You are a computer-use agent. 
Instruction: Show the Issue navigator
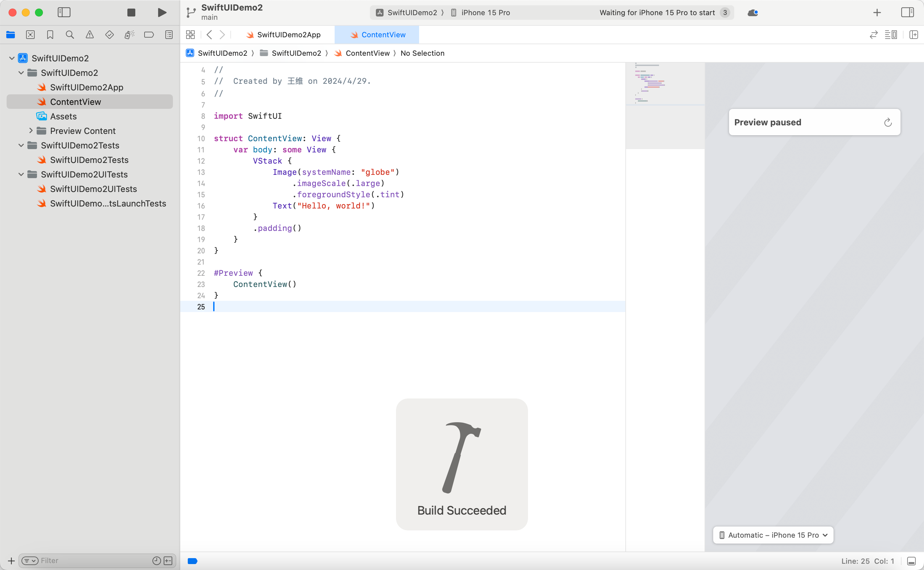click(x=89, y=35)
